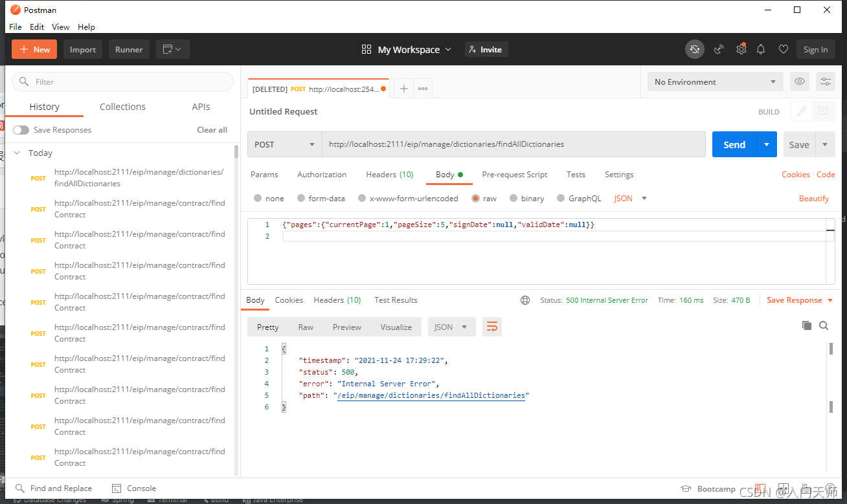Viewport: 847px width, 504px height.
Task: Collapse the Today history group
Action: (17, 153)
